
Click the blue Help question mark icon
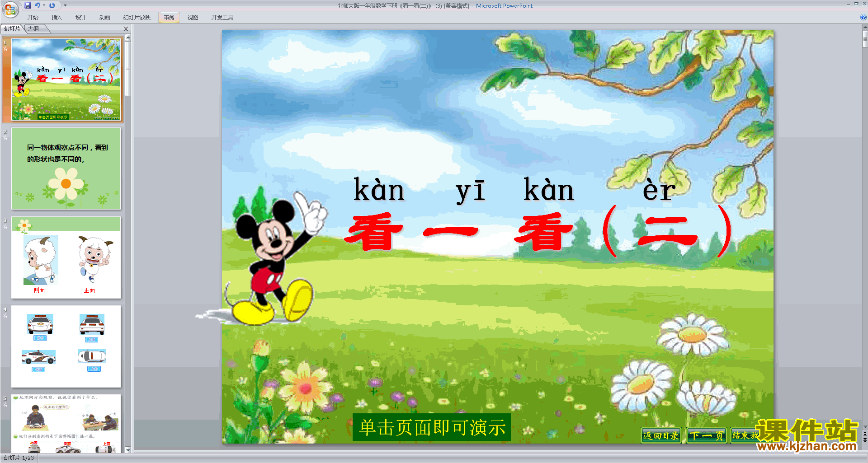(863, 18)
